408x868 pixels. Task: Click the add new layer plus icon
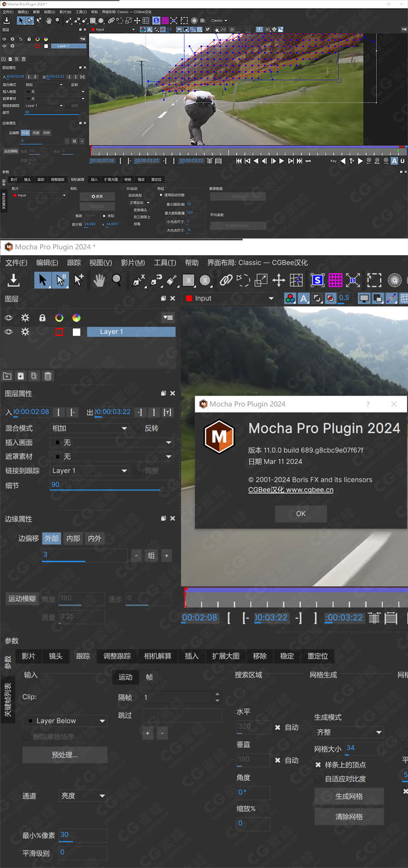[x=21, y=376]
